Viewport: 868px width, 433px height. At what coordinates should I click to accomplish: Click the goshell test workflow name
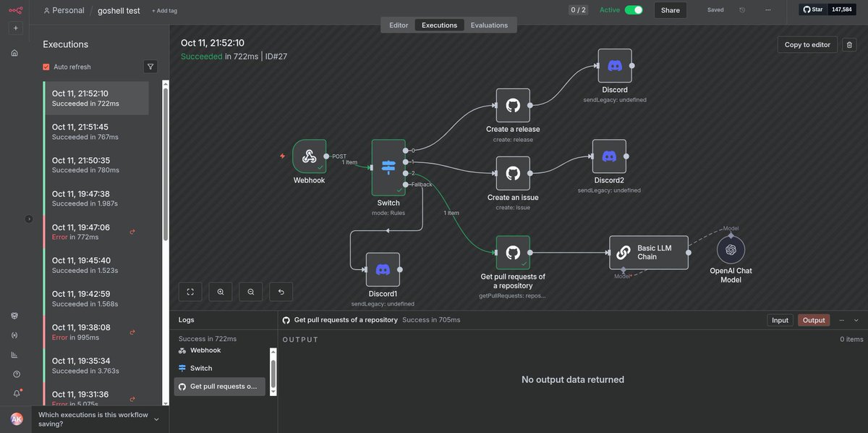click(119, 10)
